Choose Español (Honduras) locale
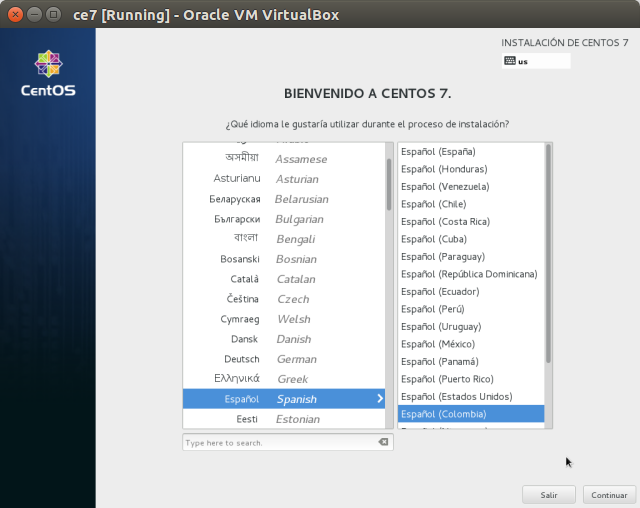Screen dimensions: 640x508 [x=471, y=169]
